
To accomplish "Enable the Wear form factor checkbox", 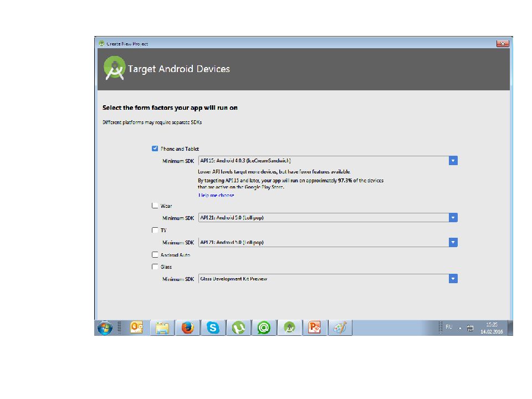I will [x=155, y=206].
